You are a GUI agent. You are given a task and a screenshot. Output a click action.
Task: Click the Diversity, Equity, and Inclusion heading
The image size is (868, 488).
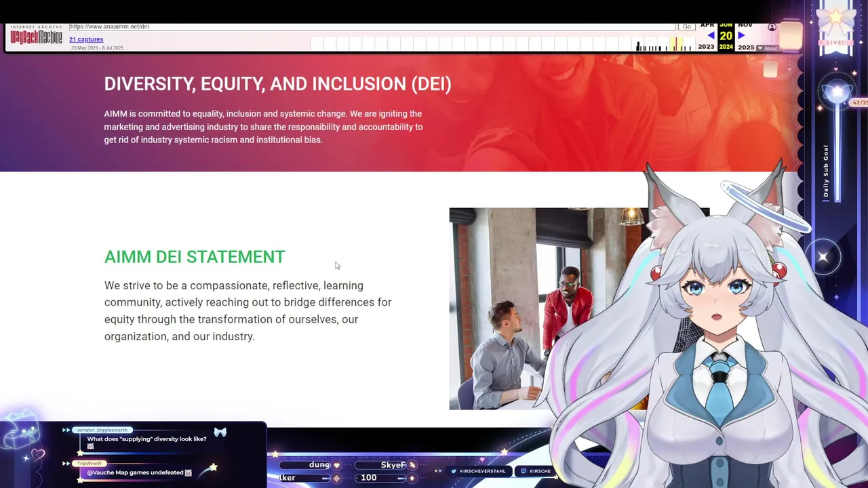pos(277,84)
